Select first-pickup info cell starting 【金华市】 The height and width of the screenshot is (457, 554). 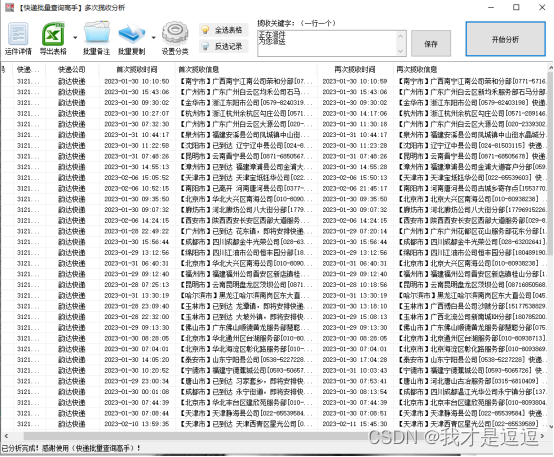(246, 103)
